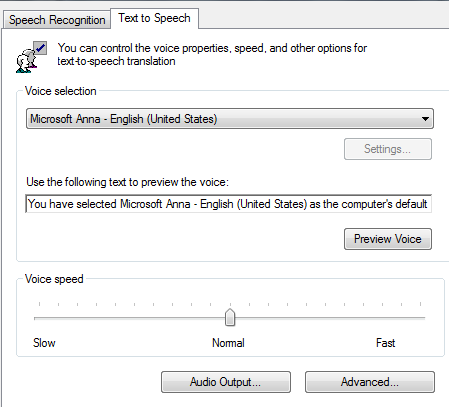Click the Voice speed slider thumb

(230, 317)
